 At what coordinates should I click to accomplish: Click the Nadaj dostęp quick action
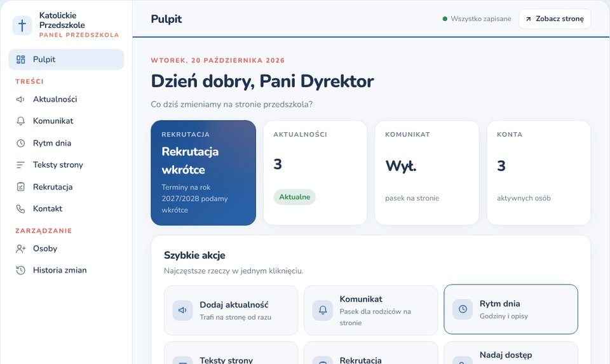(511, 353)
